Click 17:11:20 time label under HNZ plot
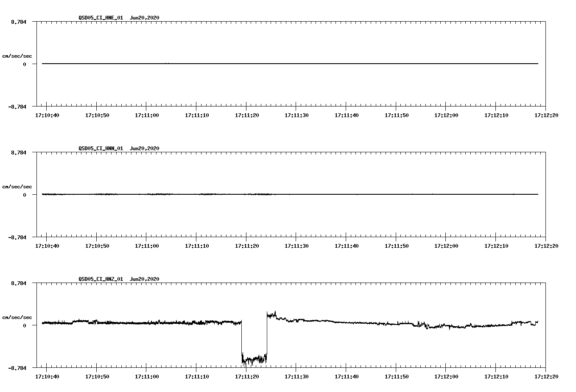This screenshot has width=576, height=392. [x=247, y=376]
